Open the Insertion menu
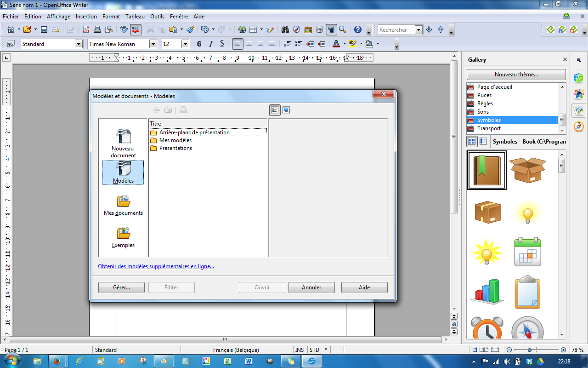588x368 pixels. pos(86,17)
